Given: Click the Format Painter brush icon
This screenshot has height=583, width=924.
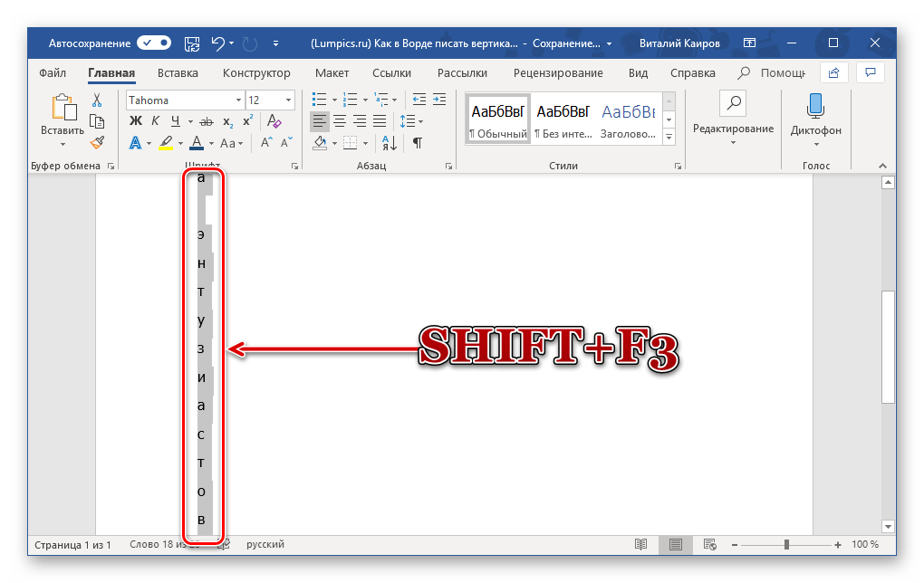Looking at the screenshot, I should tap(97, 141).
